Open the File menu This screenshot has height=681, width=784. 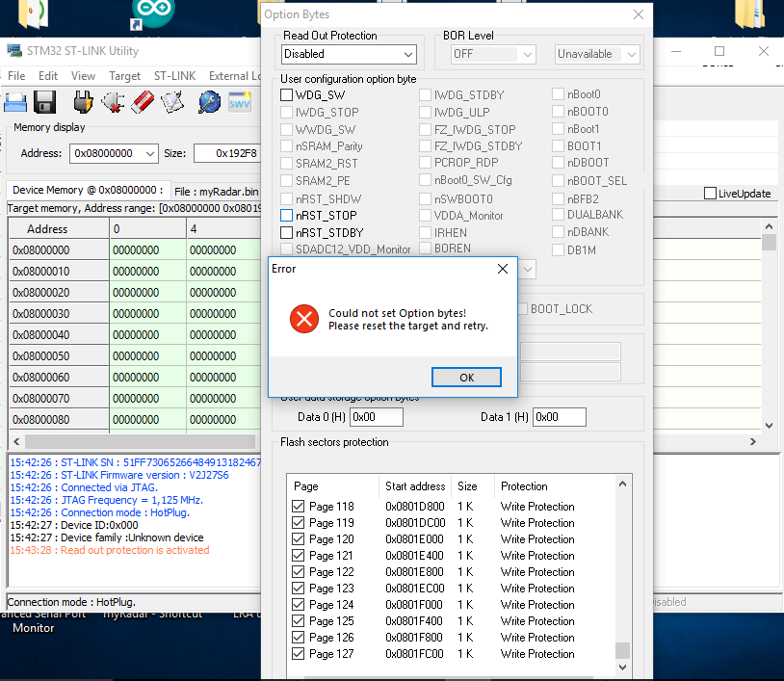point(16,76)
